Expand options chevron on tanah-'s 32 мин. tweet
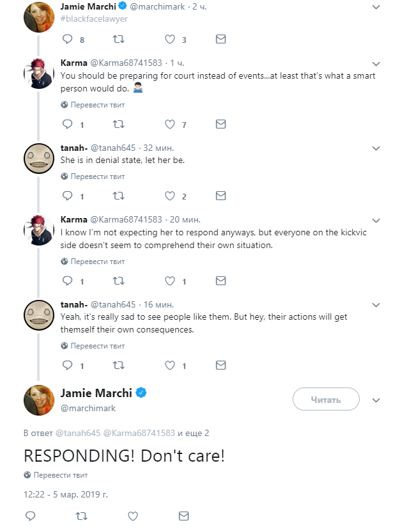Viewport: 407px width, 532px height. pyautogui.click(x=376, y=148)
